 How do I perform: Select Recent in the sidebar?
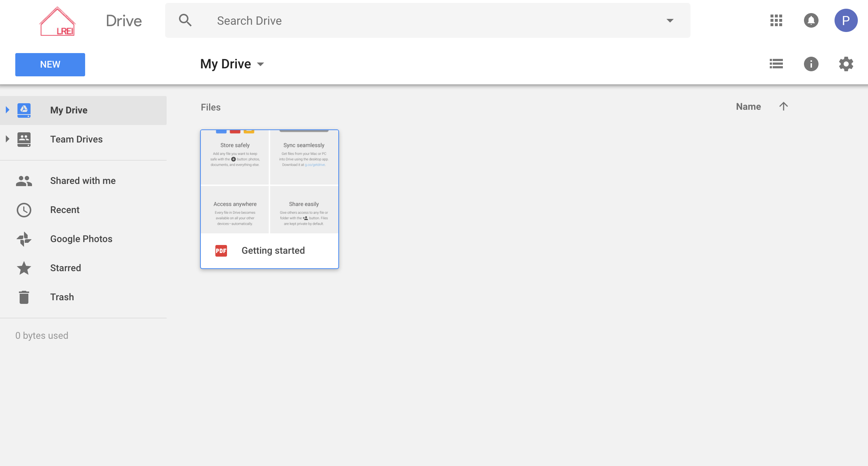tap(65, 210)
